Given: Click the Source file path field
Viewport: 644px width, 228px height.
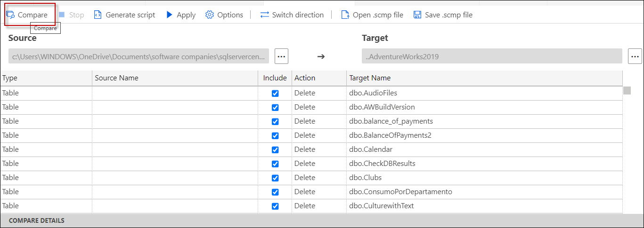Looking at the screenshot, I should 139,56.
